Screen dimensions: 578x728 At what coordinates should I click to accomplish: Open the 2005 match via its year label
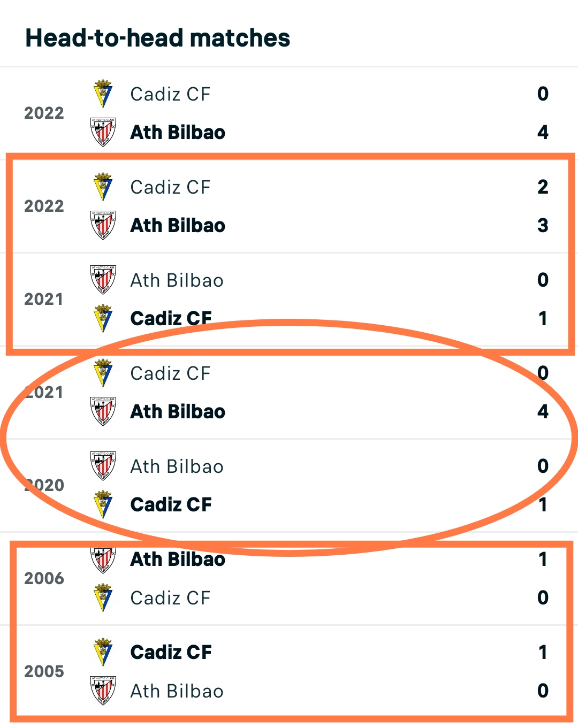point(44,671)
